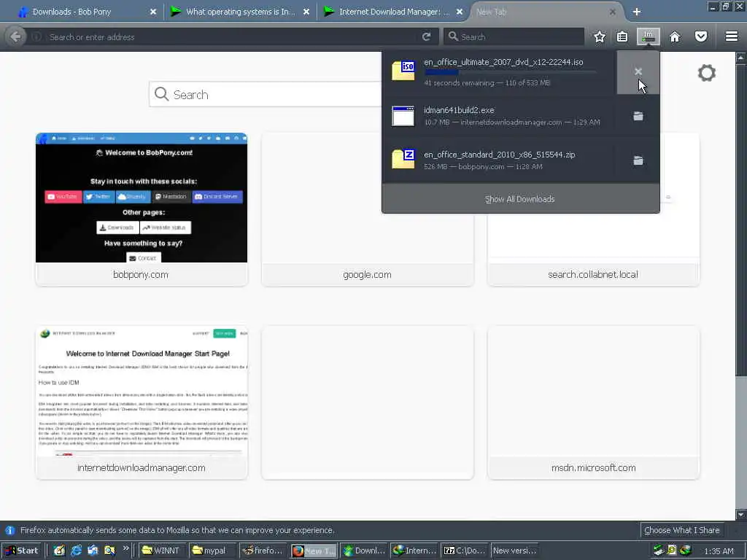Screen dimensions: 747x560
Task: Click the site identity info icon
Action: 36,36
